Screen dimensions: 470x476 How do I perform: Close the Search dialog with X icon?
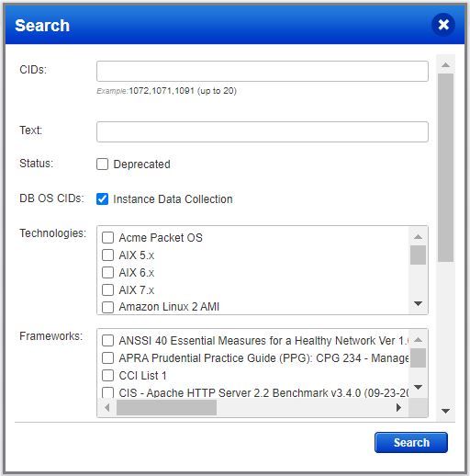pos(443,25)
